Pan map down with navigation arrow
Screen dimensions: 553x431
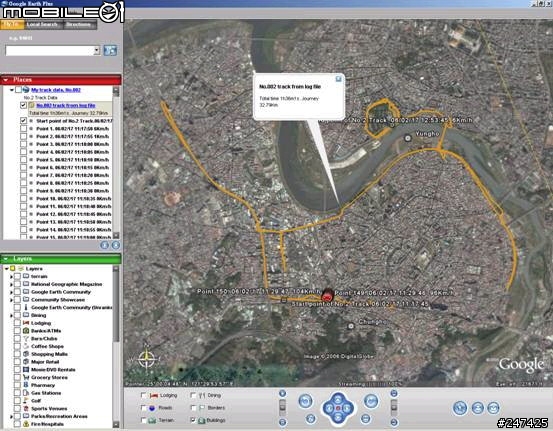[338, 418]
